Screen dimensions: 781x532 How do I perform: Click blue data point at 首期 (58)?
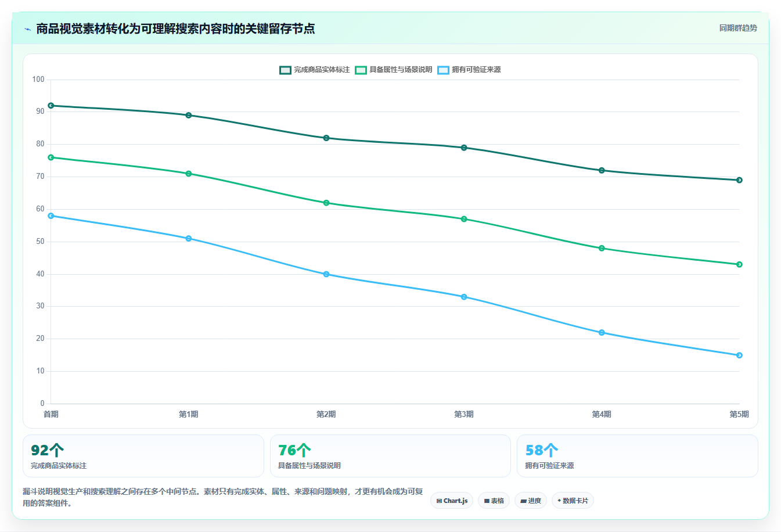pos(51,215)
